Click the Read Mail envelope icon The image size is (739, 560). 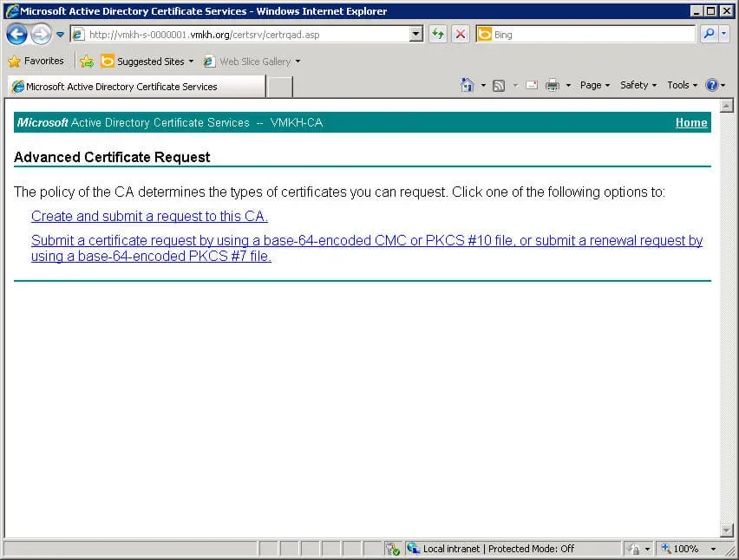(532, 85)
